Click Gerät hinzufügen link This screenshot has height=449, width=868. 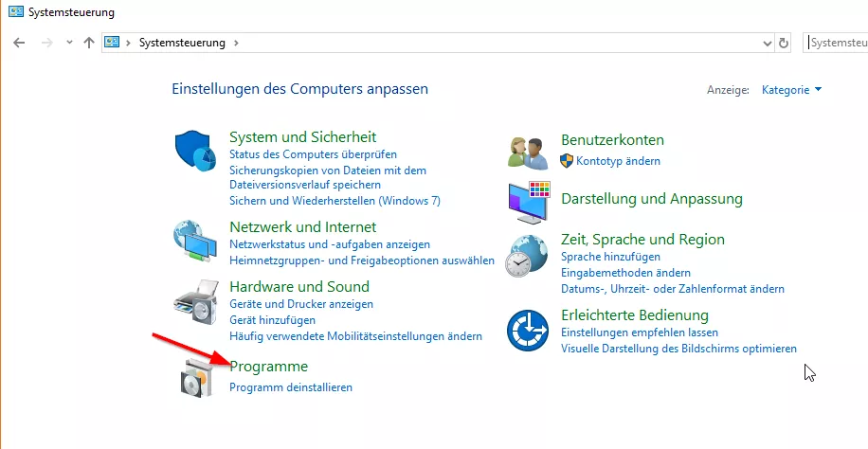pyautogui.click(x=272, y=320)
